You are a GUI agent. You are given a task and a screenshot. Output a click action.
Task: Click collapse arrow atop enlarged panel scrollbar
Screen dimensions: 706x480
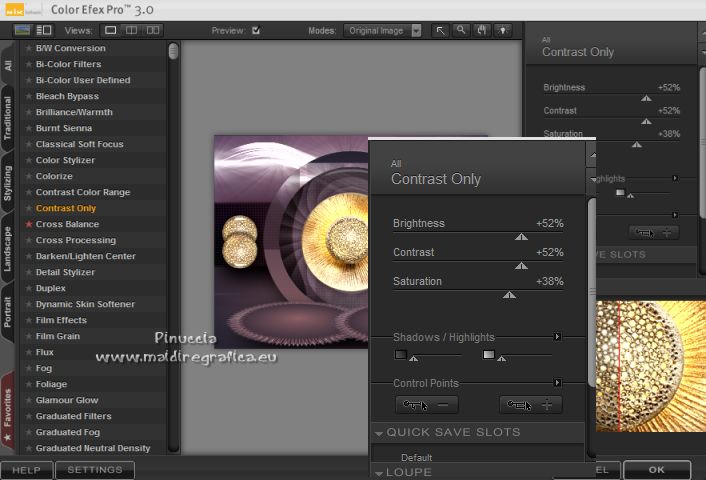tap(593, 155)
